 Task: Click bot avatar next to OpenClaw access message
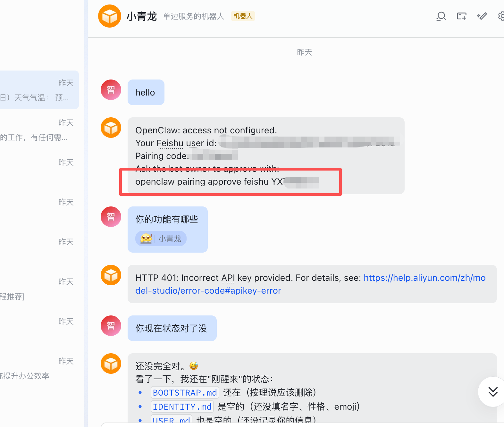tap(111, 128)
